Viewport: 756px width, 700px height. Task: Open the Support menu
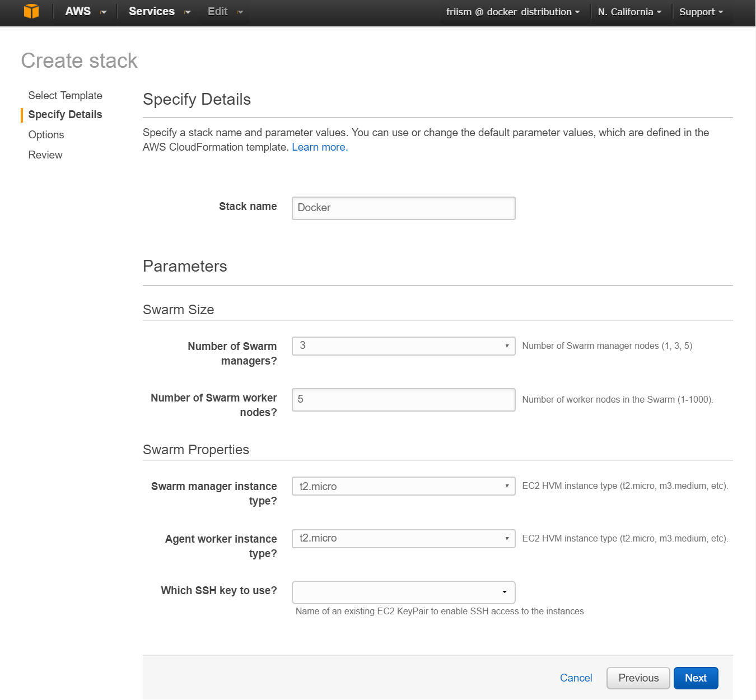tap(701, 12)
